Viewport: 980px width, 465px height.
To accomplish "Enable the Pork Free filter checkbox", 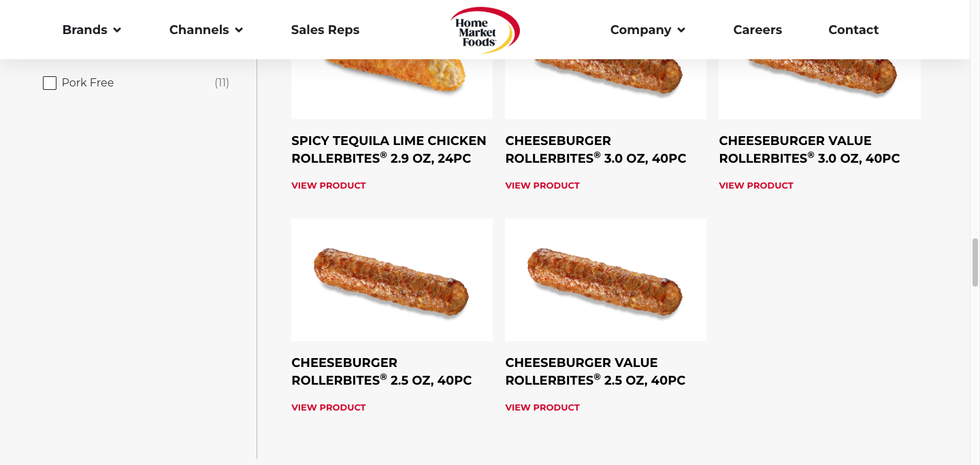I will 50,83.
